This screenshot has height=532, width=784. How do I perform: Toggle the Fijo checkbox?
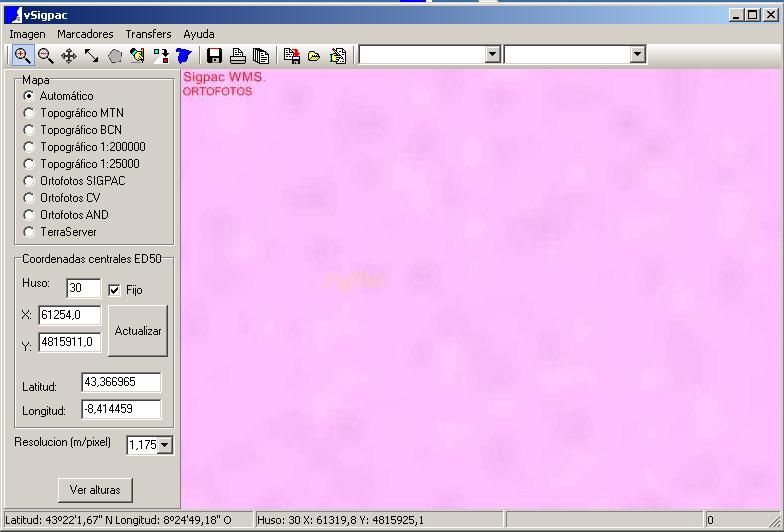click(x=114, y=290)
